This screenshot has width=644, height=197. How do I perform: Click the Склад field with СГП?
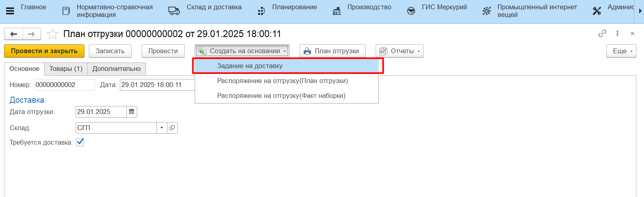pos(116,128)
